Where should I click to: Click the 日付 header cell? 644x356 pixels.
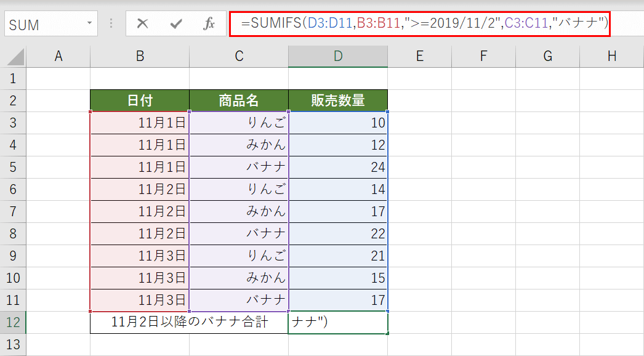pyautogui.click(x=139, y=100)
